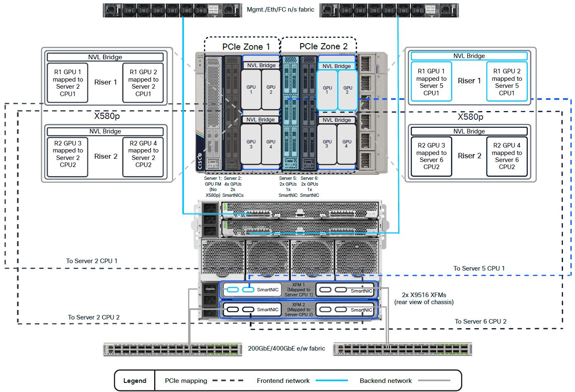Click 'Riser 2' label in the Server 6 panel
This screenshot has height=392, width=575.
click(x=469, y=156)
